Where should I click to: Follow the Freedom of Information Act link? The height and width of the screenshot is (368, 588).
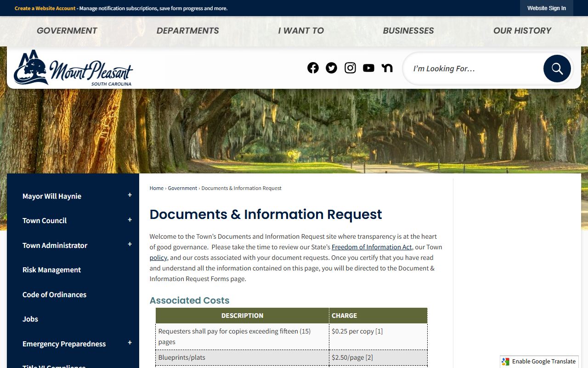tap(372, 247)
